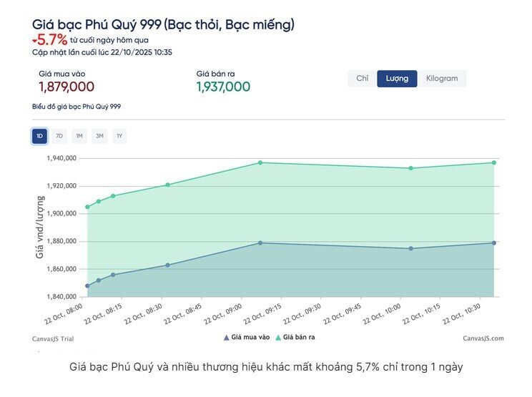Click the green sell price 1,937,000
The image size is (532, 397).
tap(223, 87)
